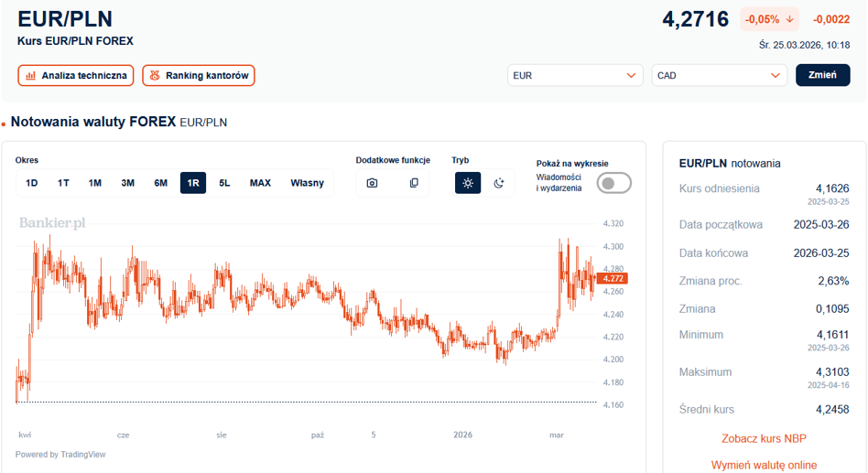Click the -0,0022 change value
This screenshot has height=473, width=868.
(830, 19)
